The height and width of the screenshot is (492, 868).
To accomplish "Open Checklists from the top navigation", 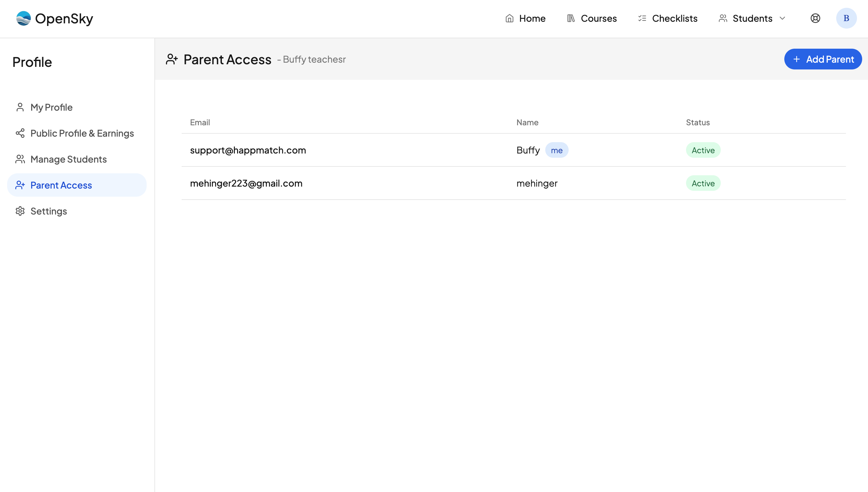I will pyautogui.click(x=668, y=18).
